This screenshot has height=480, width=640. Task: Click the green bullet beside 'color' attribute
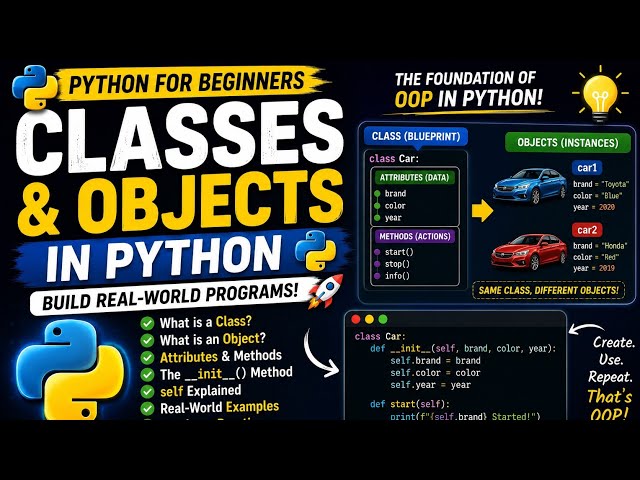pos(378,206)
